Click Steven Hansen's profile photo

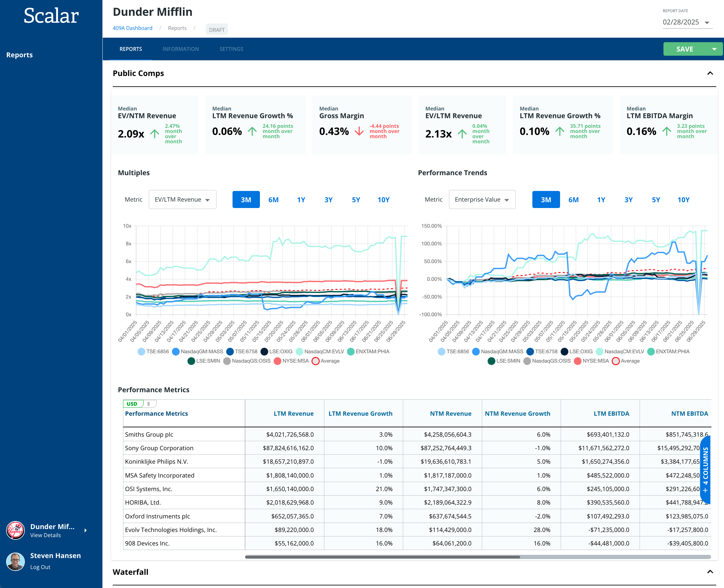[15, 561]
